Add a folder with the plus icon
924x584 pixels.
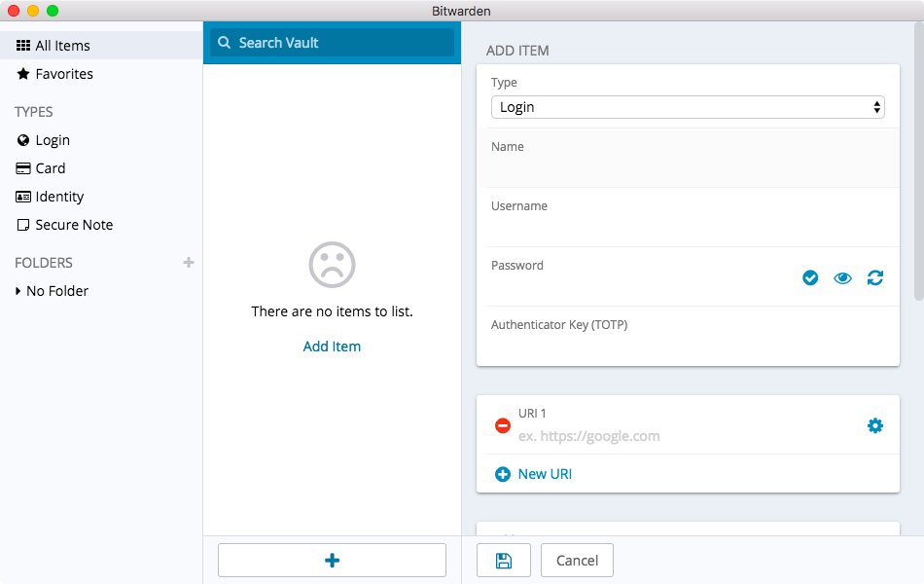click(189, 263)
